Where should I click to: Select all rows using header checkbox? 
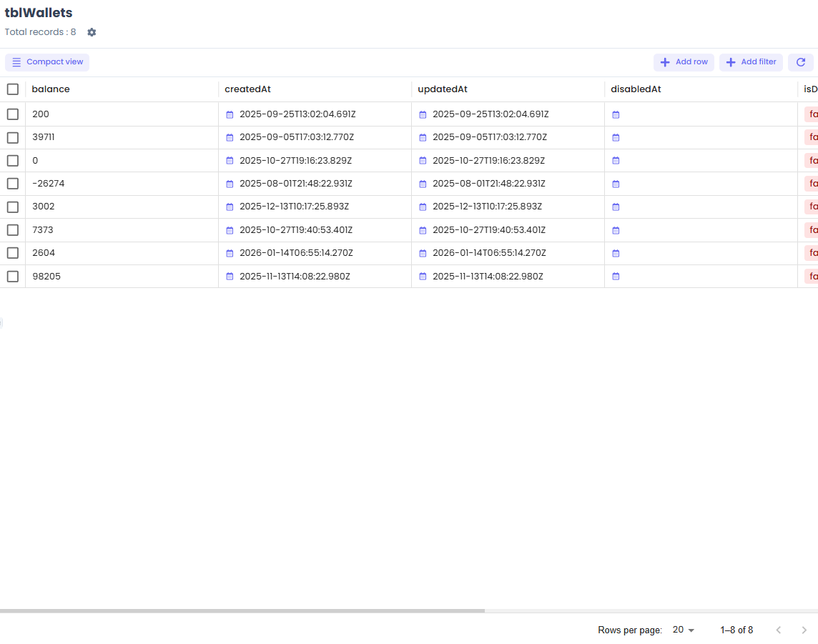(x=12, y=89)
